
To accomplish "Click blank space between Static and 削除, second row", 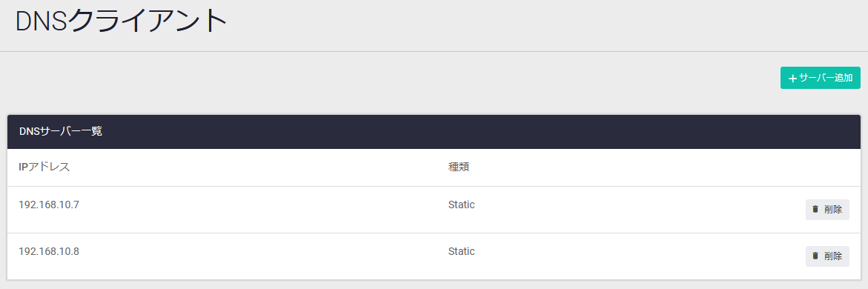I will (637, 256).
